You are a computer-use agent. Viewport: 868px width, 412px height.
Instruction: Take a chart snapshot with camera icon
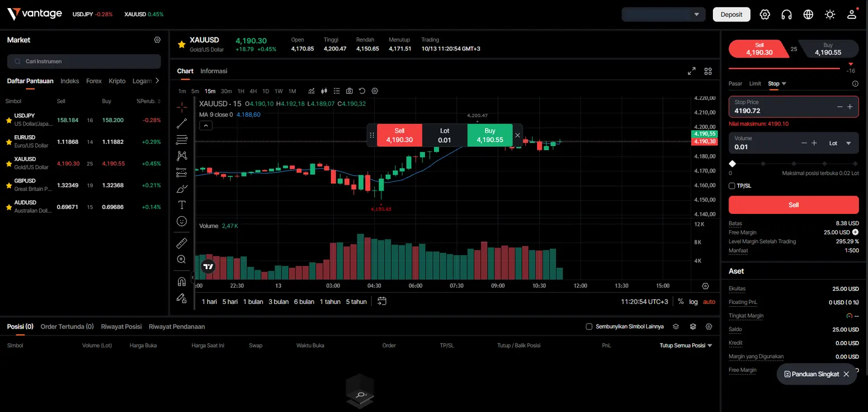349,91
